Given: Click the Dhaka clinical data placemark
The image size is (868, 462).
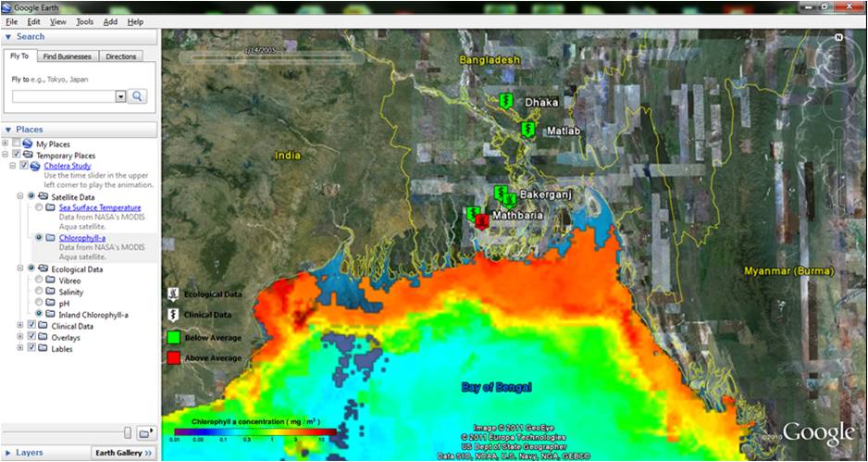Looking at the screenshot, I should point(505,100).
